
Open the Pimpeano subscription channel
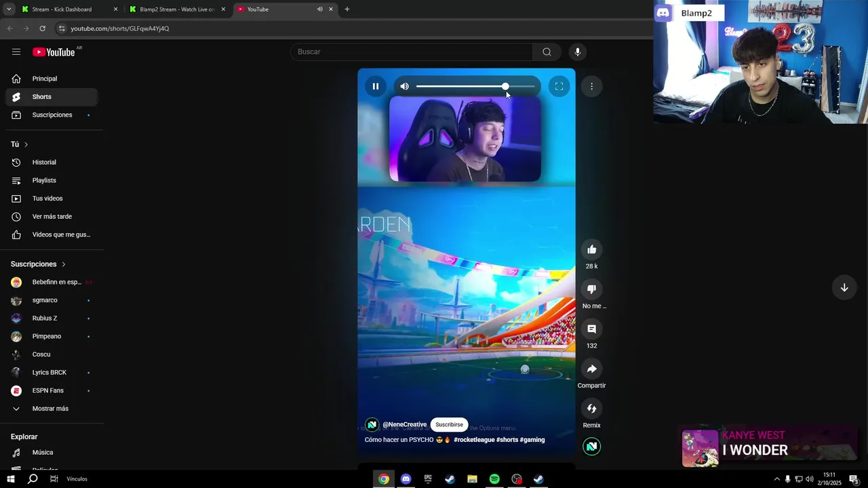click(52, 336)
